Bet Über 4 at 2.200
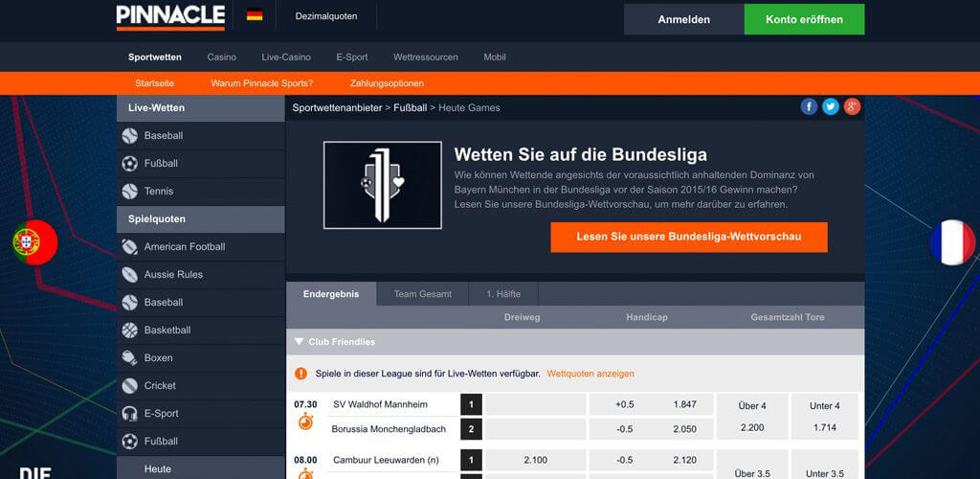 tap(752, 417)
